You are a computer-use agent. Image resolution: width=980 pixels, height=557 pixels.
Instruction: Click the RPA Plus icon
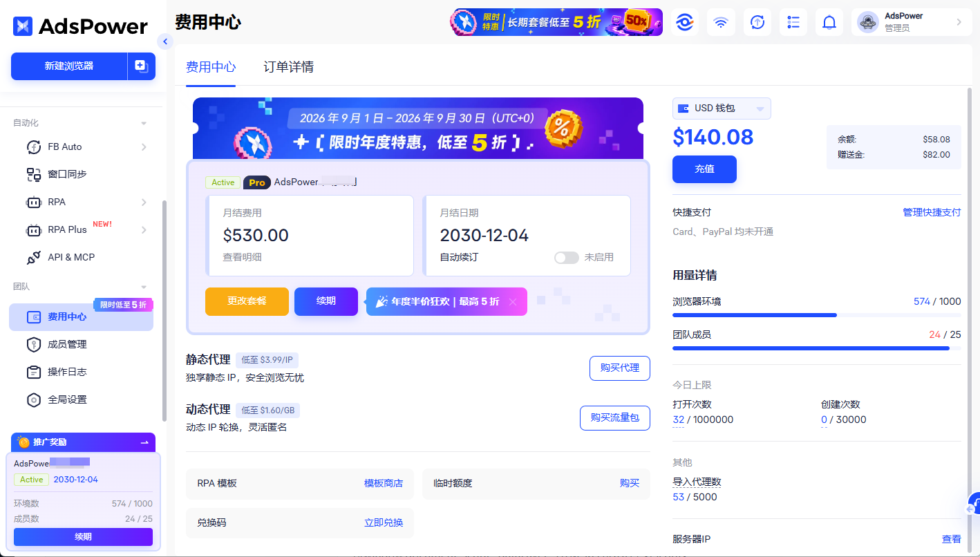pyautogui.click(x=34, y=229)
